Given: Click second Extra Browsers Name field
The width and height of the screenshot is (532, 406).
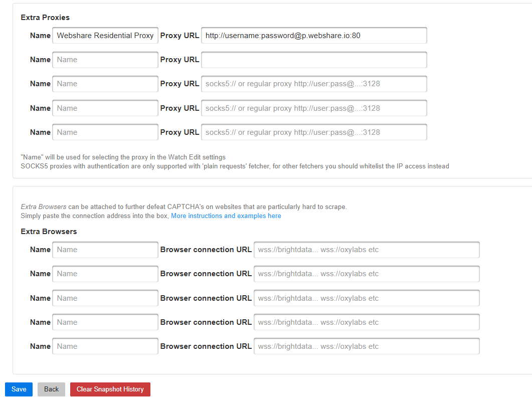Looking at the screenshot, I should 105,274.
